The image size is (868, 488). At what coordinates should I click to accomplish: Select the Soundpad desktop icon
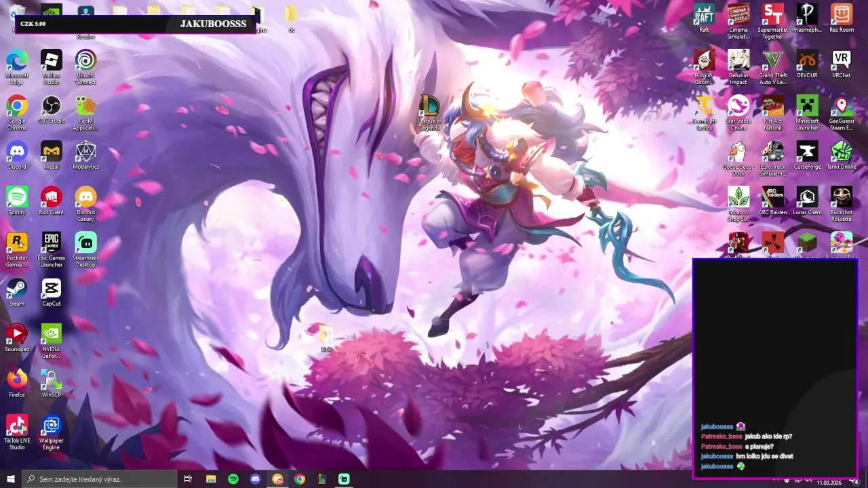coord(17,338)
